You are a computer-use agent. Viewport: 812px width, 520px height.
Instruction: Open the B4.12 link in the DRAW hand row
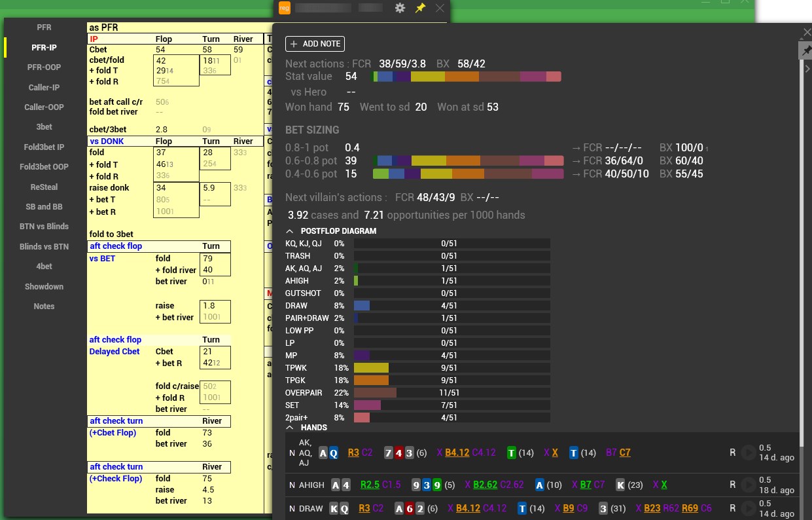point(468,508)
